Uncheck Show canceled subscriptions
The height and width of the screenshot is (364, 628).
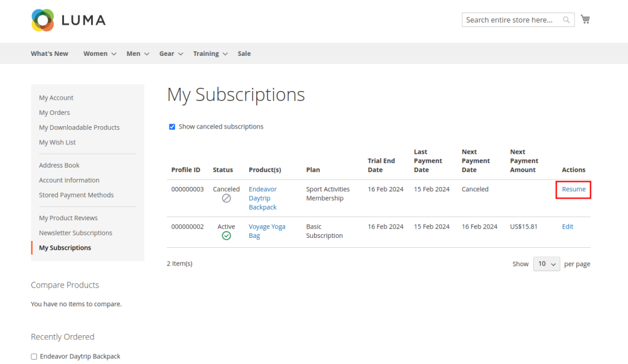[172, 127]
